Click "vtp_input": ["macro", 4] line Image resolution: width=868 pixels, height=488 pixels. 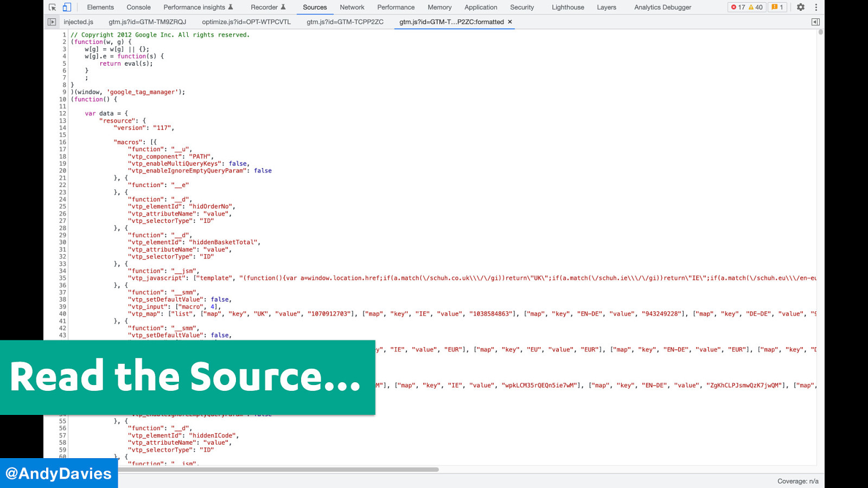click(175, 307)
